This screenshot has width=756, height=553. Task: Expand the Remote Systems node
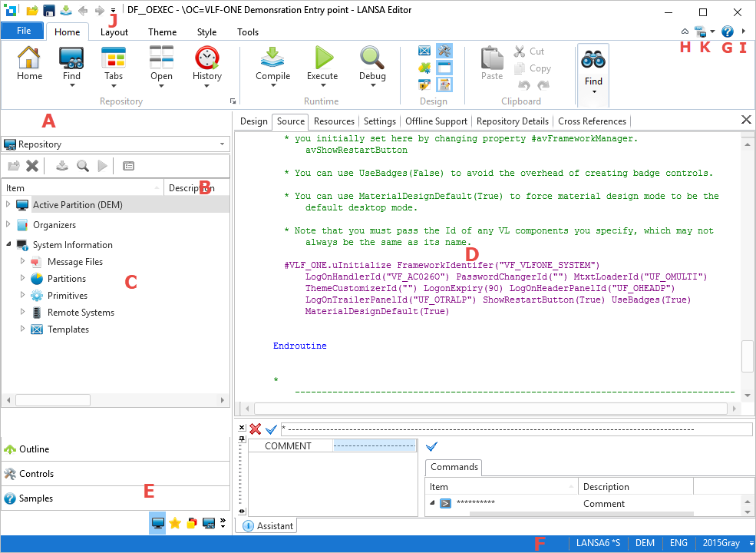(x=23, y=312)
